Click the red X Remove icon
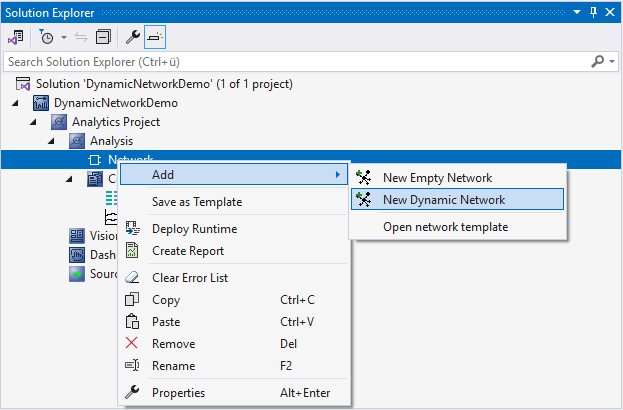The height and width of the screenshot is (410, 623). click(132, 343)
